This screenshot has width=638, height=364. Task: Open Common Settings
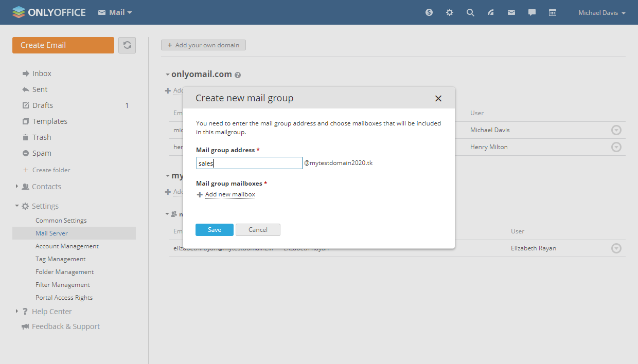click(x=61, y=221)
